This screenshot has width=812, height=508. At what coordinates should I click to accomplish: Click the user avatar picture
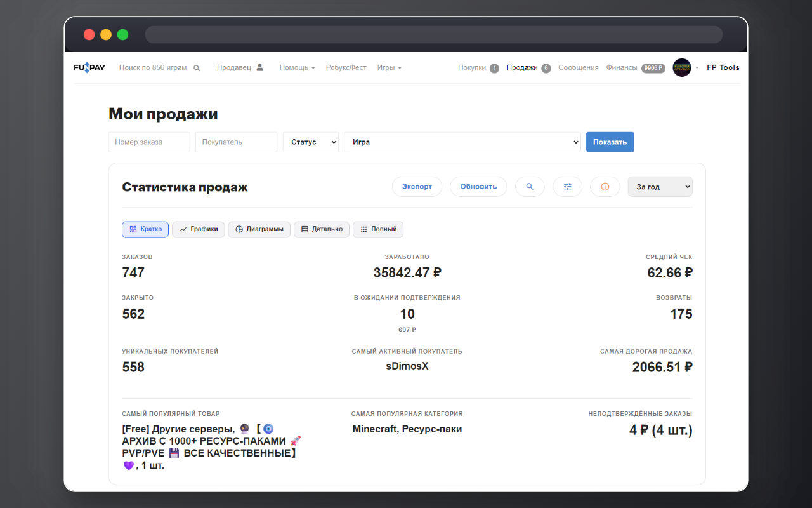coord(682,67)
